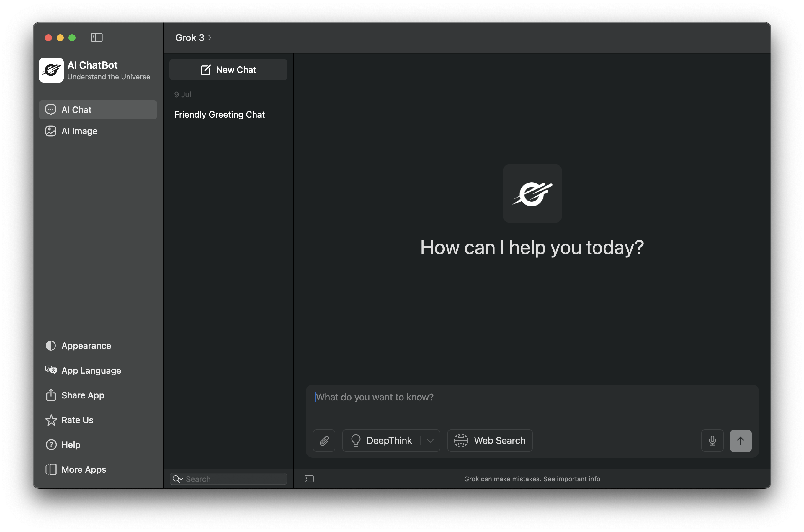
Task: Start a New Chat
Action: [x=228, y=70]
